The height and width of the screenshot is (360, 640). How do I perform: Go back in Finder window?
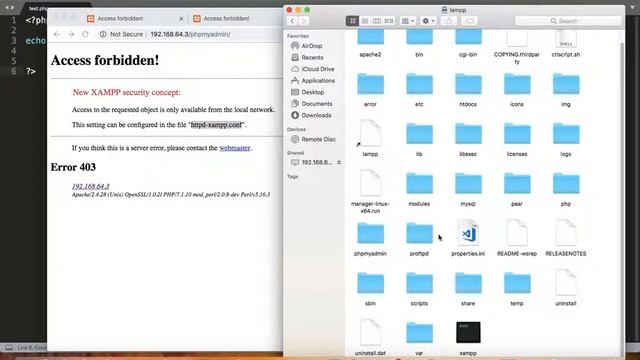tap(292, 21)
